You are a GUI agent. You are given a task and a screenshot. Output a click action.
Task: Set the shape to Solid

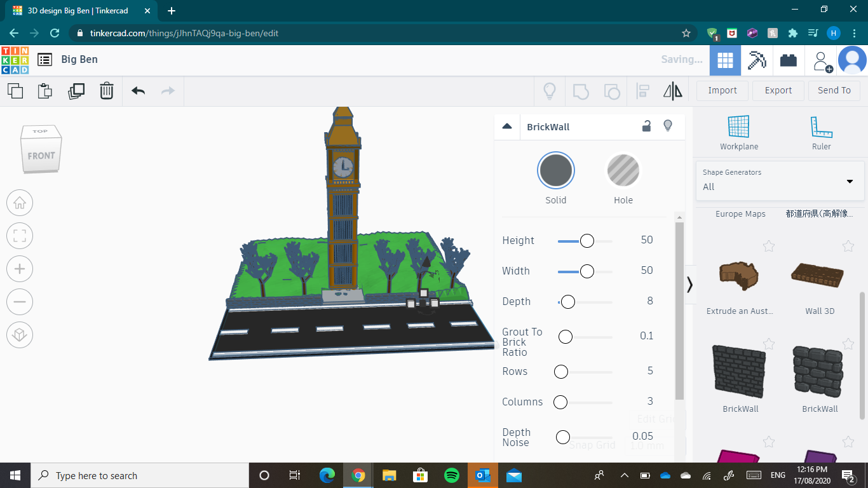tap(556, 171)
